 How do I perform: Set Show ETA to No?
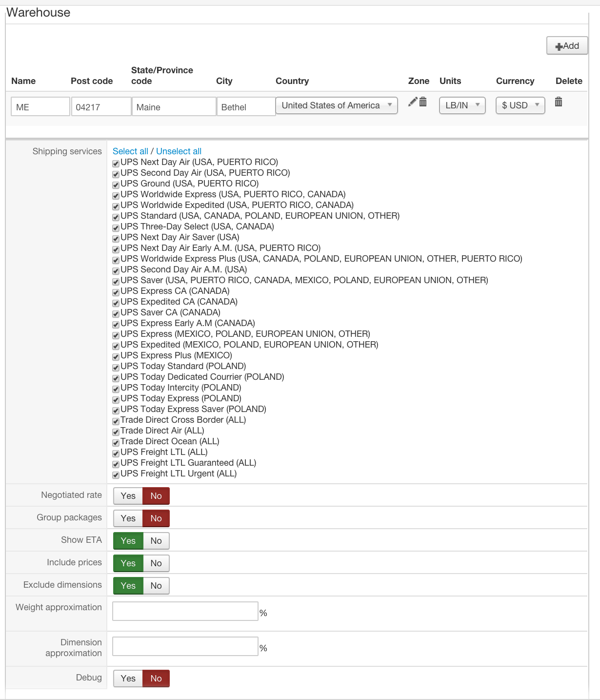(x=156, y=541)
